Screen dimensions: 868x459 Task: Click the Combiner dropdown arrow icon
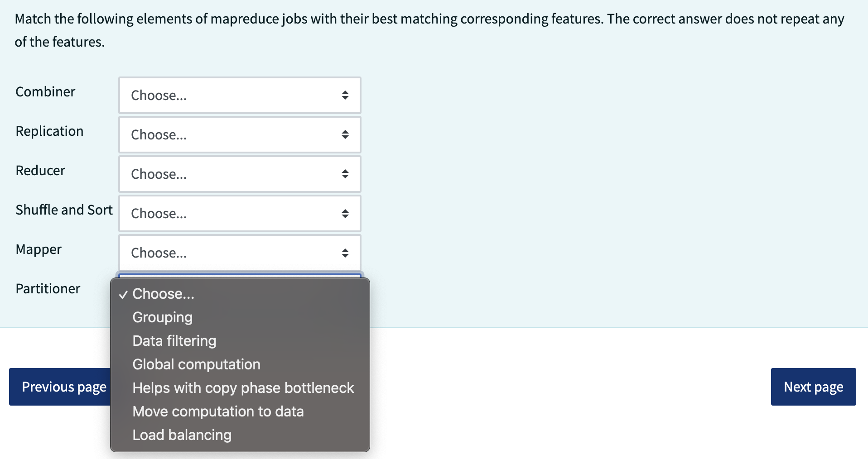(x=345, y=95)
